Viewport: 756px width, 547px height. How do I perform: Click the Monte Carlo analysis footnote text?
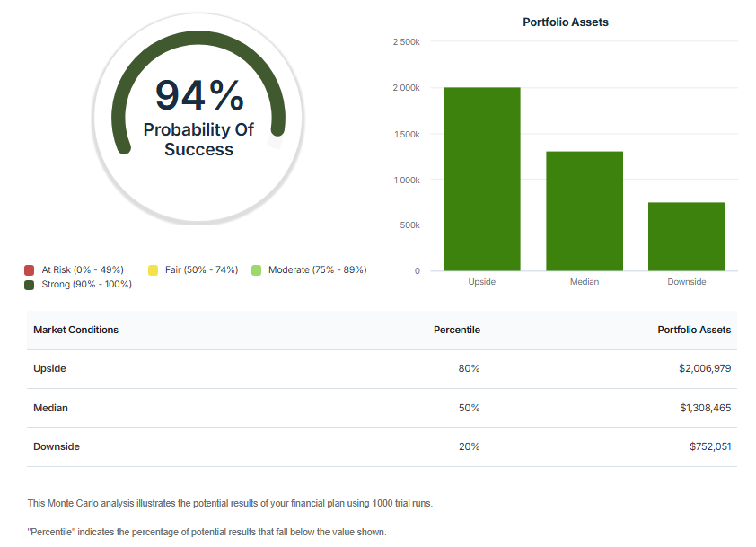[230, 503]
